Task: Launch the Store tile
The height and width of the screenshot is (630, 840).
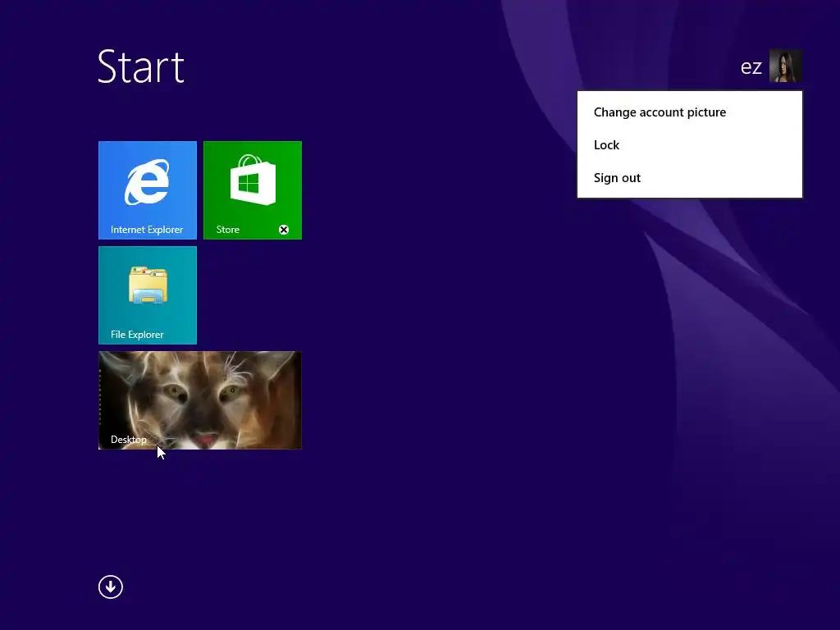Action: pos(253,190)
